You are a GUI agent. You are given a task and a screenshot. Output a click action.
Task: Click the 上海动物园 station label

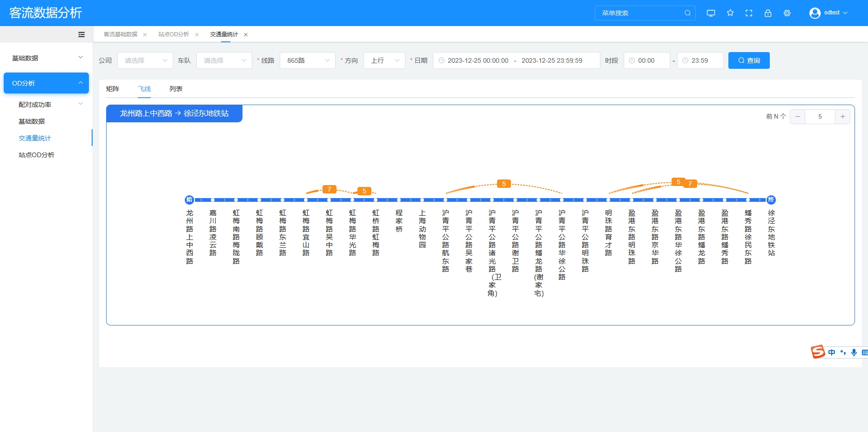click(x=422, y=229)
